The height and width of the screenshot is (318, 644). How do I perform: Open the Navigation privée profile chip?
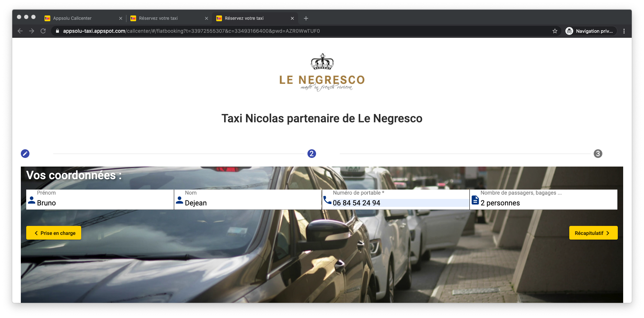591,31
